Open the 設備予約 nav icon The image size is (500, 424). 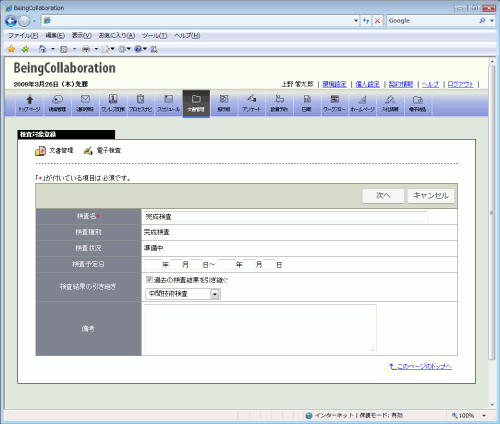(x=279, y=104)
